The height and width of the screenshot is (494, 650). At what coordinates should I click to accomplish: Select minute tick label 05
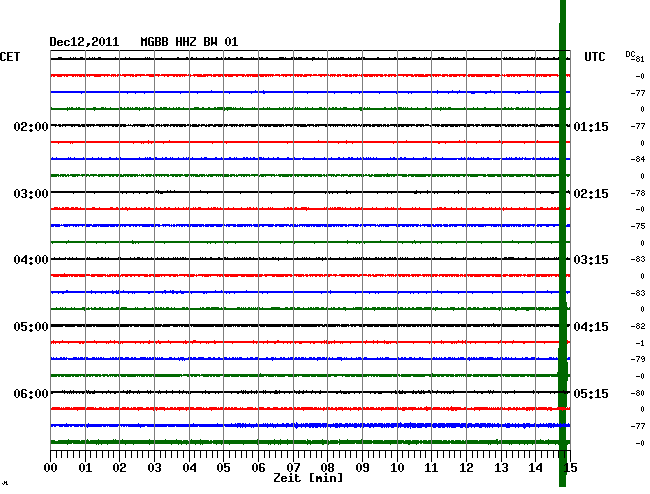[223, 468]
